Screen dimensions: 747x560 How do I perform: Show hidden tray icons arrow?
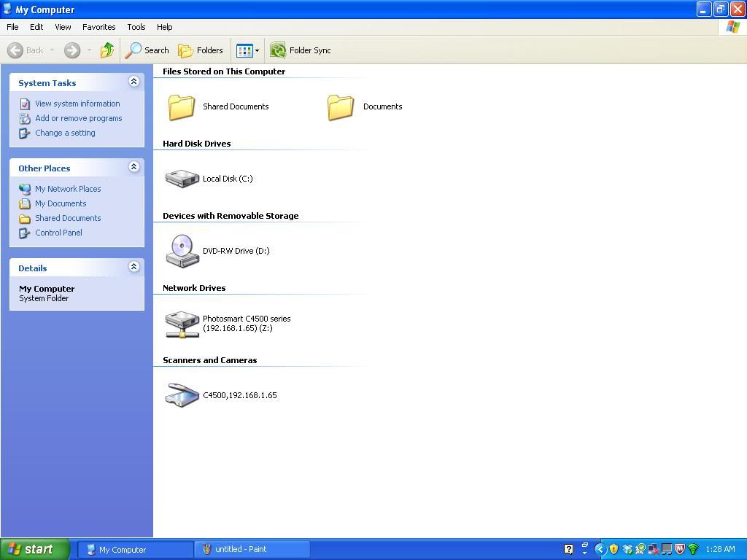click(600, 550)
